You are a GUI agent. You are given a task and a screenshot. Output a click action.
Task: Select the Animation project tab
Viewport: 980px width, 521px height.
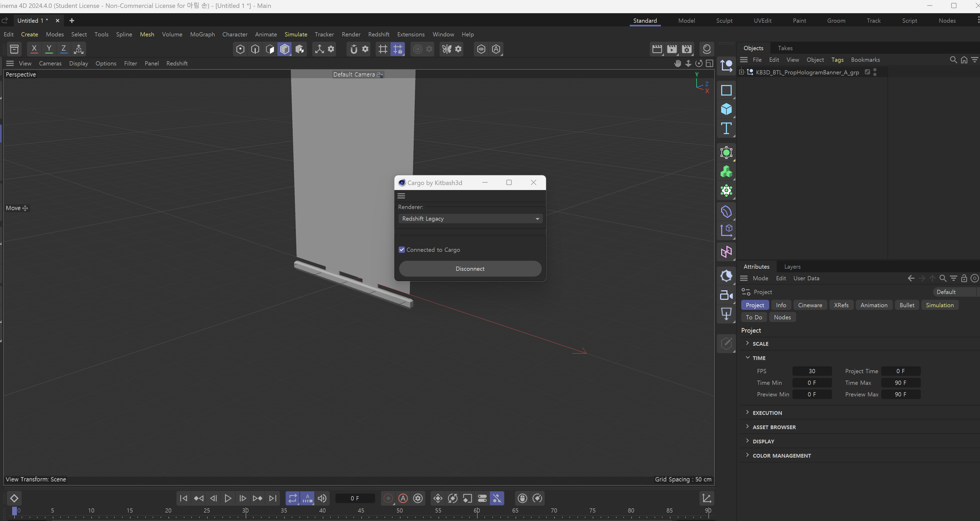874,305
